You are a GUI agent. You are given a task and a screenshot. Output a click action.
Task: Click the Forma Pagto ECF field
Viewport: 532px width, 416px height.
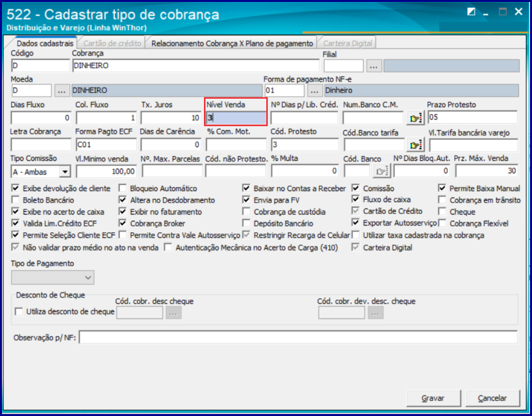[106, 145]
